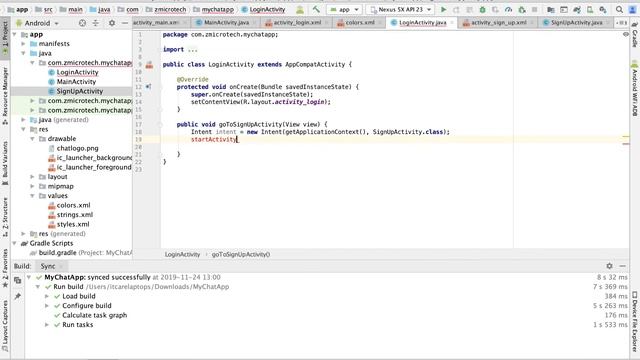
Task: Collapse Gradle Scripts node
Action: click(15, 243)
